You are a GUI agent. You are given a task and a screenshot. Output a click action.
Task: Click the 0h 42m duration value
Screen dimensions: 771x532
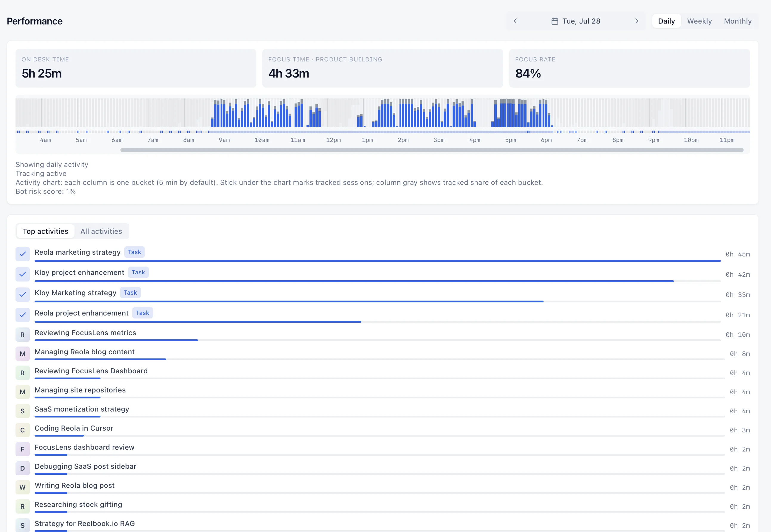(738, 275)
